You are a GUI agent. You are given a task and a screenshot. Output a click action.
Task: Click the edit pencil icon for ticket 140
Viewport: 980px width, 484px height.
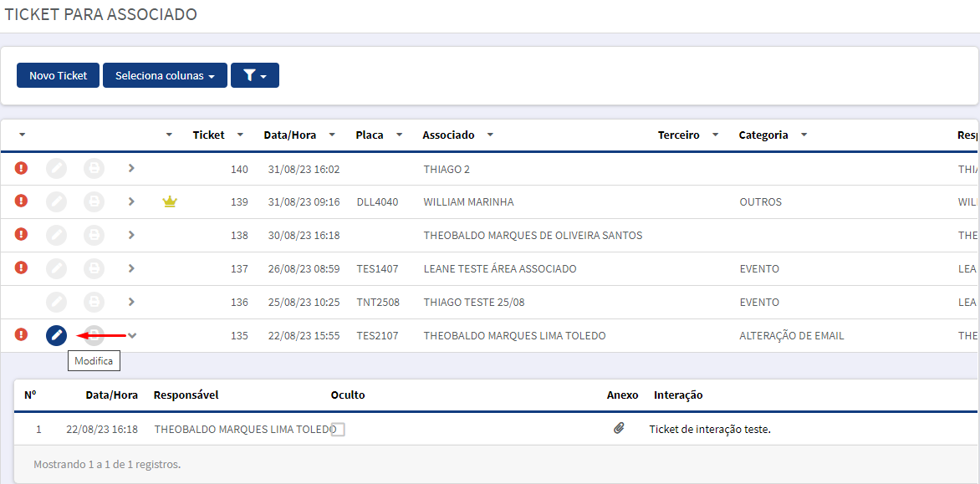coord(56,169)
